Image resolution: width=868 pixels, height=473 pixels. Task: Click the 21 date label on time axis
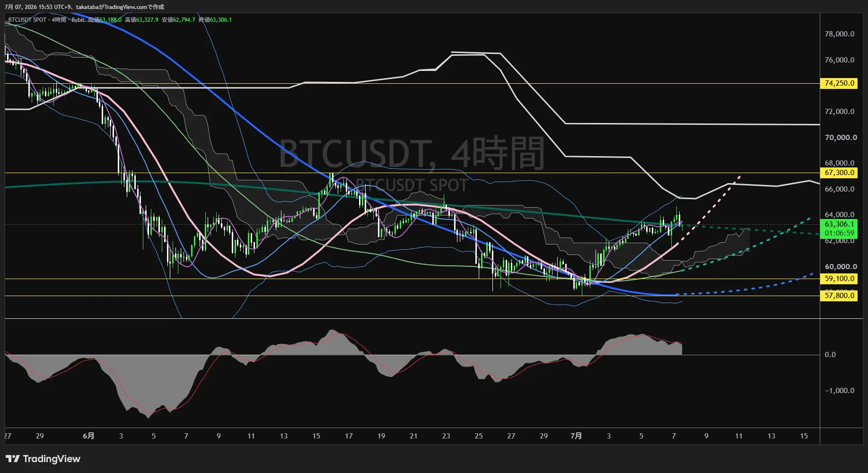413,436
